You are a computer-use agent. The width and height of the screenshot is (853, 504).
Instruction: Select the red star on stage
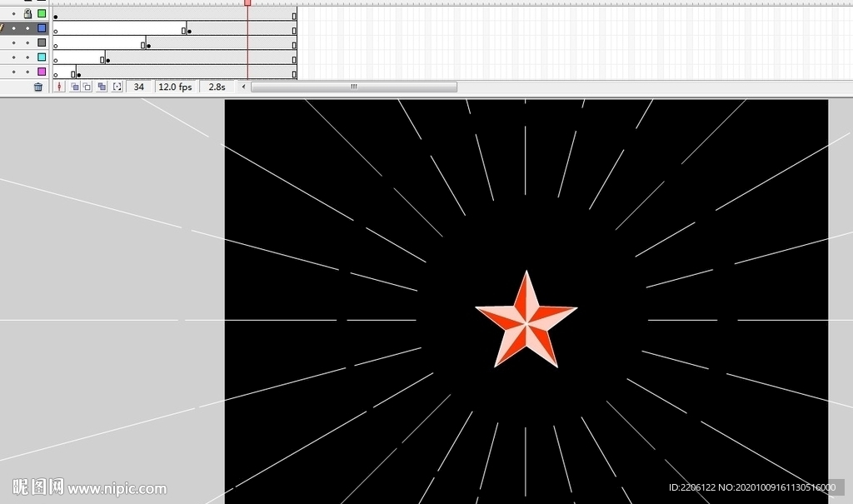pyautogui.click(x=526, y=320)
